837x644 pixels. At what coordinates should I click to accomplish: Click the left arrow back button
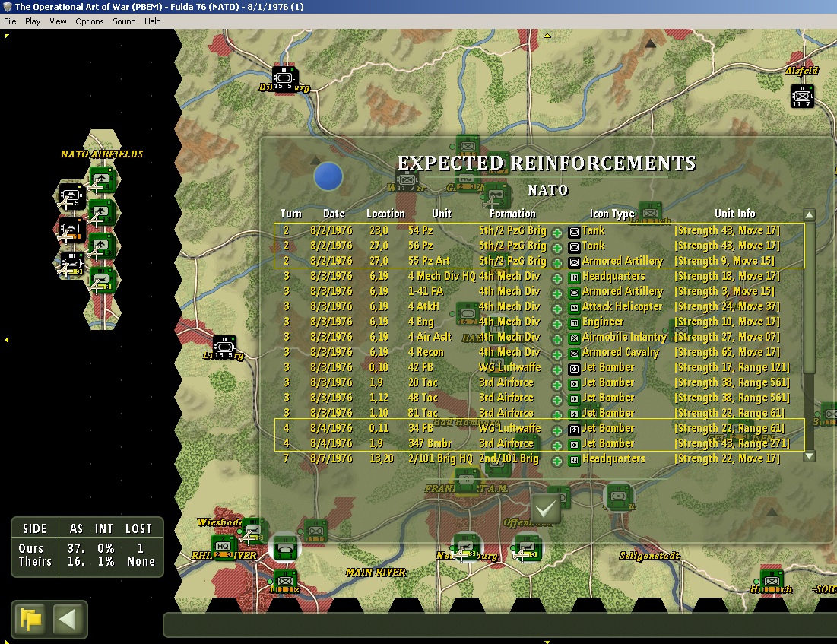(x=67, y=620)
